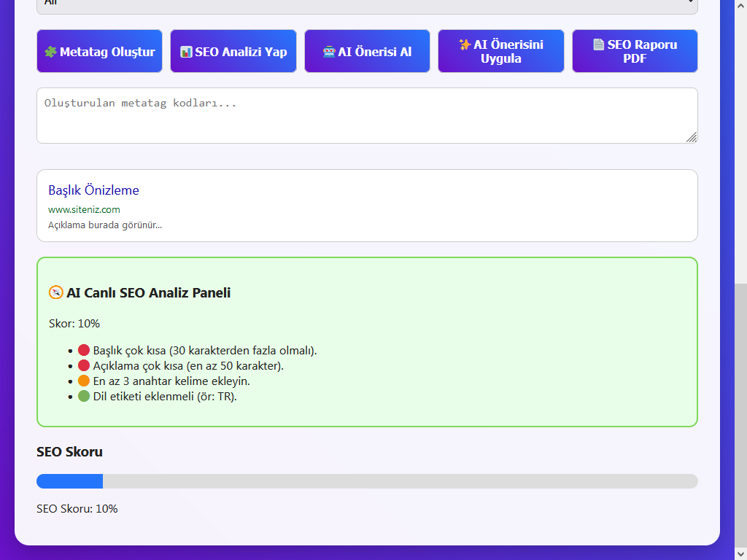Screen dimensions: 747x560
Task: Click the compass icon beside AI Canlı SEO heading
Action: point(56,292)
